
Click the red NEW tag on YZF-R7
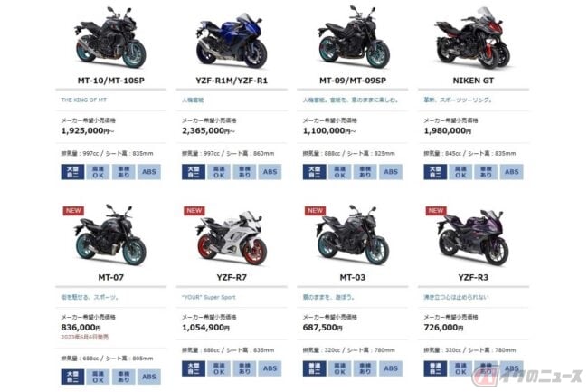(x=194, y=210)
